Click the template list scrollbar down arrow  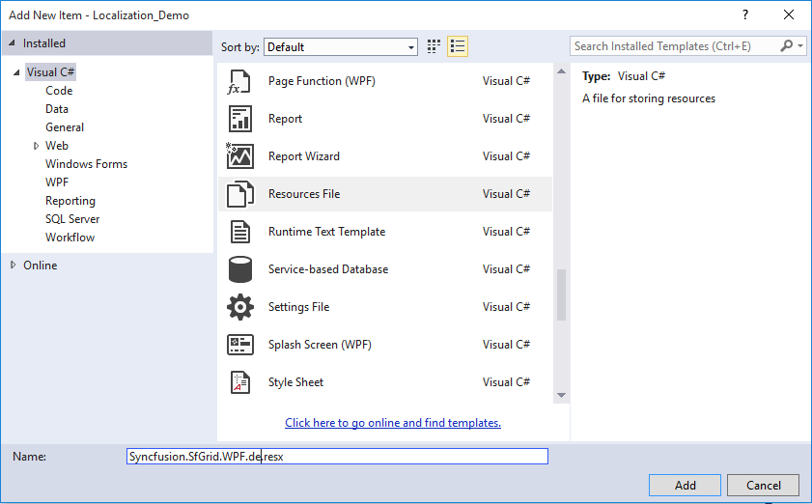[x=561, y=395]
